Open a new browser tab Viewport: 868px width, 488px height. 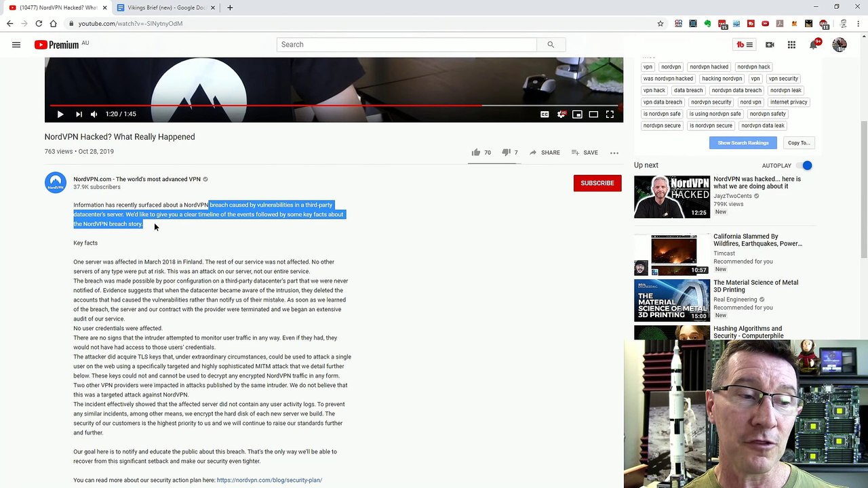230,7
